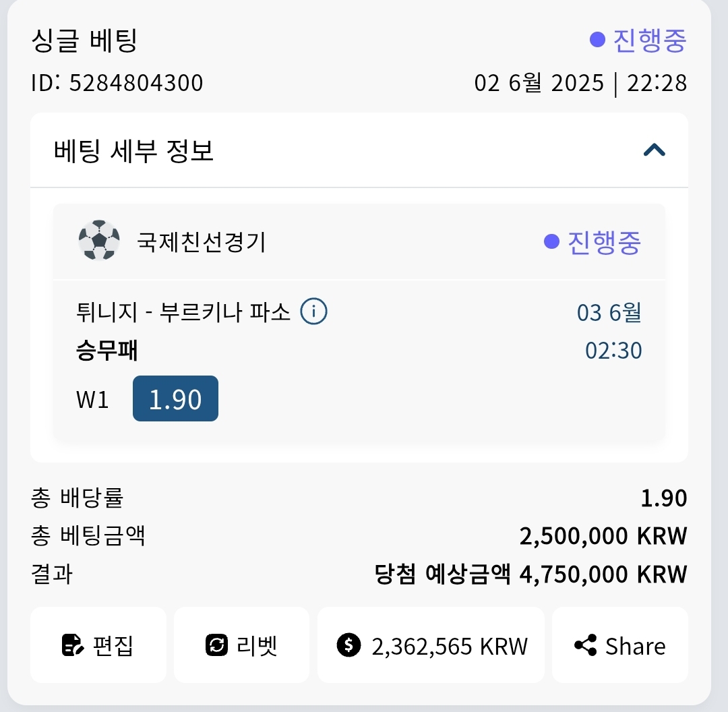The width and height of the screenshot is (728, 712).
Task: Click the 진행중 status next to 국제친선경기
Action: point(604,242)
